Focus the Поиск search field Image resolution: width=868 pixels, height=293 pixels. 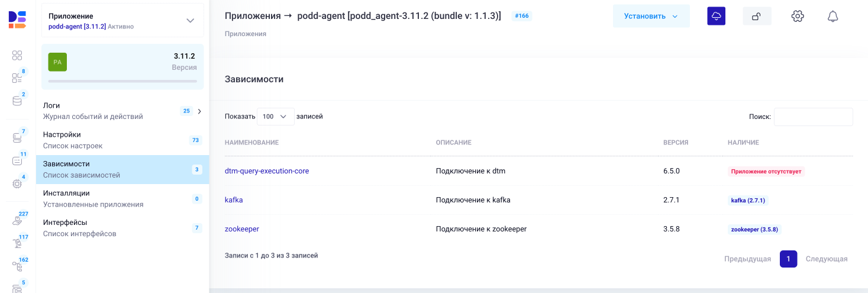coord(813,117)
